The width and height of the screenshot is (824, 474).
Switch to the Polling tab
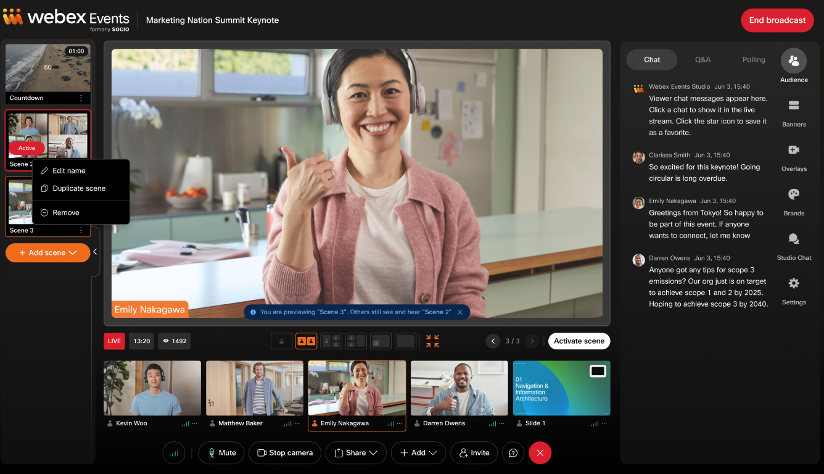[x=754, y=60]
